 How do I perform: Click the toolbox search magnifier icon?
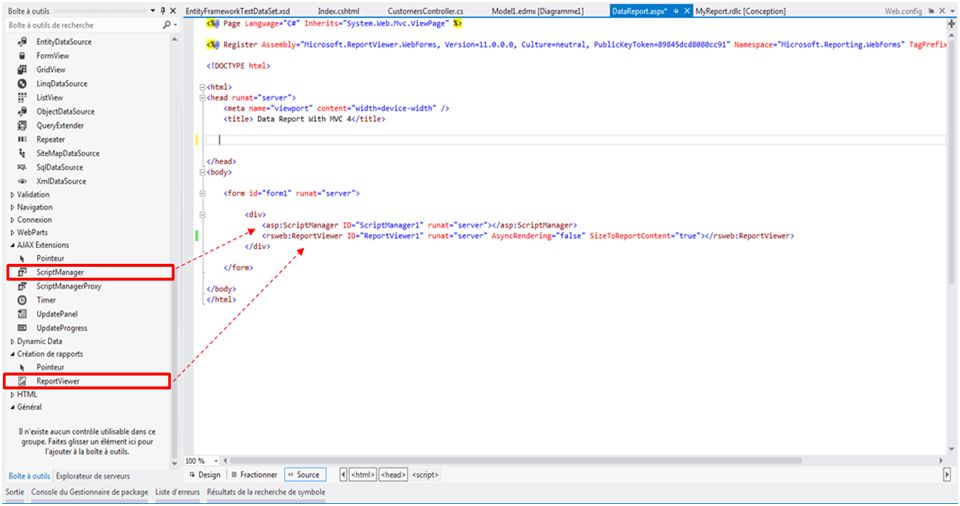tap(166, 24)
